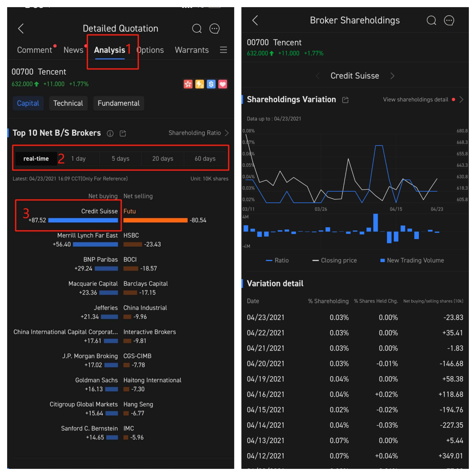Image resolution: width=476 pixels, height=476 pixels.
Task: Select the Analysis tab
Action: coord(109,50)
